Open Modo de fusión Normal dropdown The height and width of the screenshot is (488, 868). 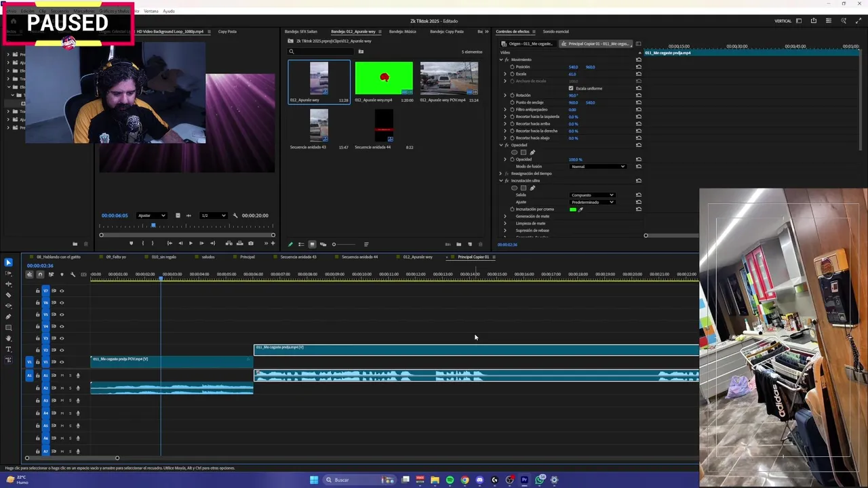click(598, 166)
